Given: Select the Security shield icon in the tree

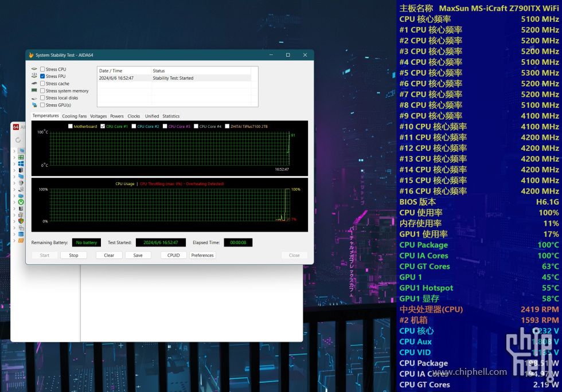Looking at the screenshot, I should tap(21, 221).
